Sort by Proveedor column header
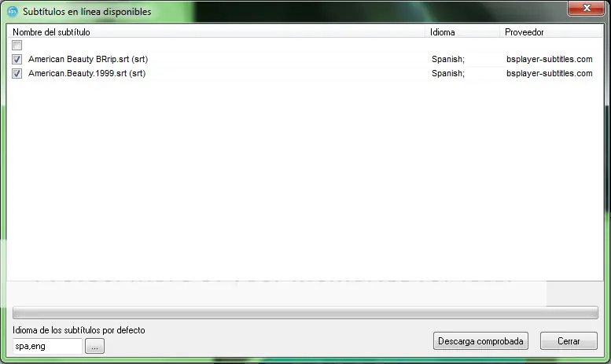 (551, 32)
